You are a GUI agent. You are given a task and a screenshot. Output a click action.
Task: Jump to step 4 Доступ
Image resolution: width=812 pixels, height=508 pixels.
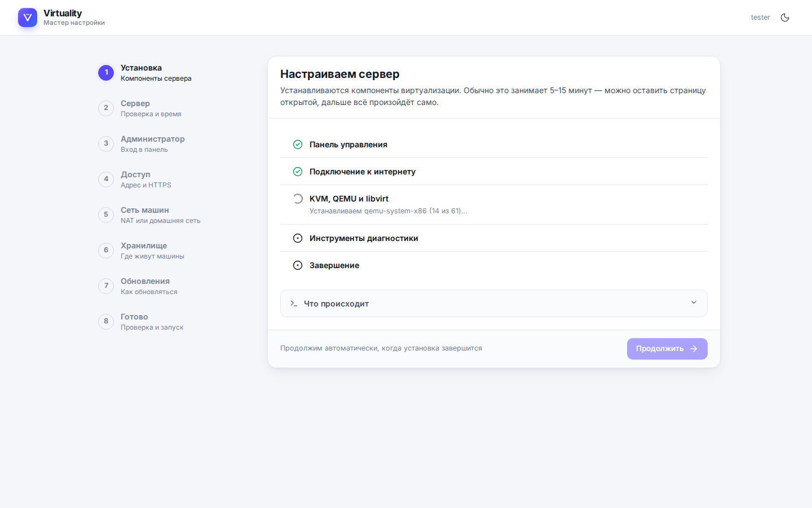[x=135, y=179]
